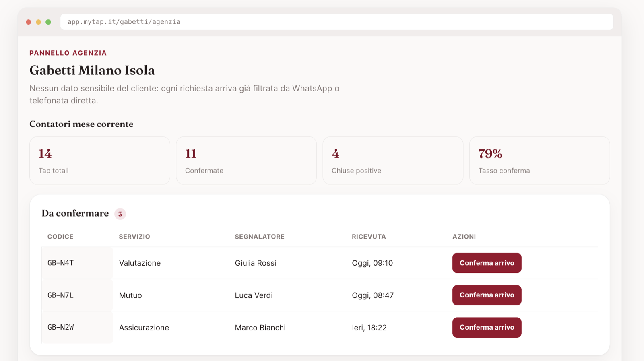Select code cell GB-N4T
Screen dimensions: 644x361
[x=77, y=263]
